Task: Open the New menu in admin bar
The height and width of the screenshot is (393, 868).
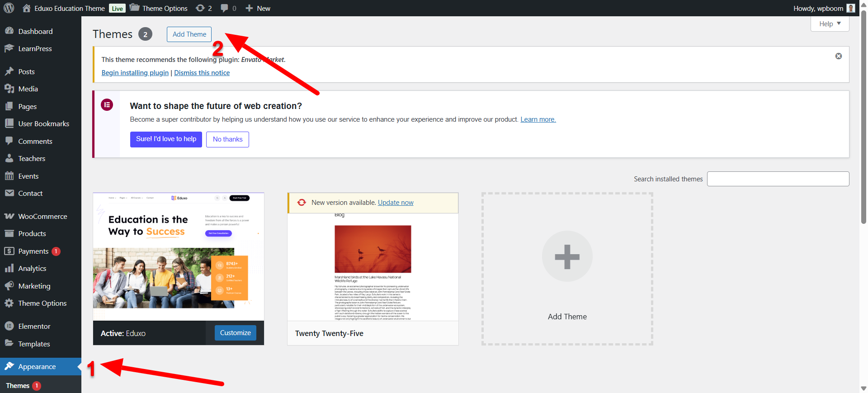Action: click(x=258, y=8)
